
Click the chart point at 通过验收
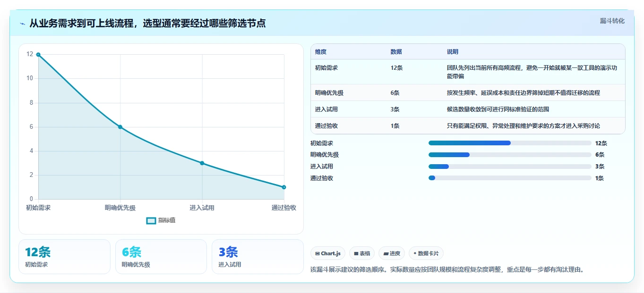284,187
